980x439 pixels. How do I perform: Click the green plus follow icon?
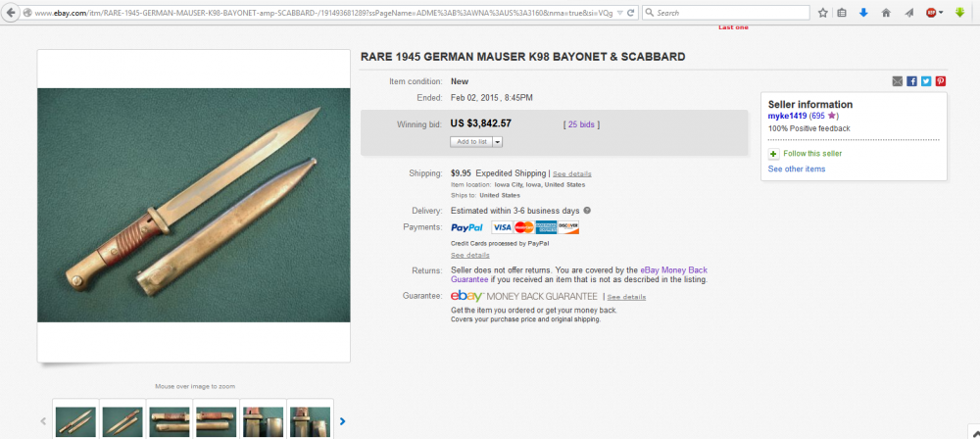pyautogui.click(x=773, y=154)
